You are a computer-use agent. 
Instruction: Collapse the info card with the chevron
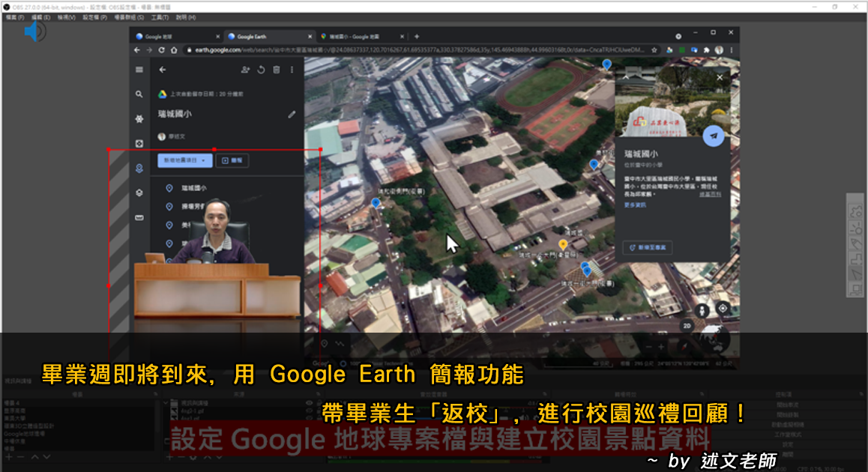(x=626, y=77)
